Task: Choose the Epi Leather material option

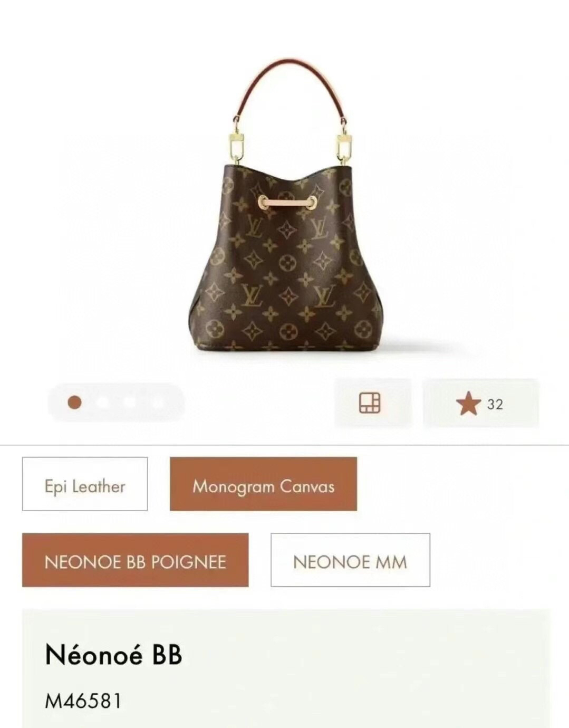Action: [x=85, y=484]
